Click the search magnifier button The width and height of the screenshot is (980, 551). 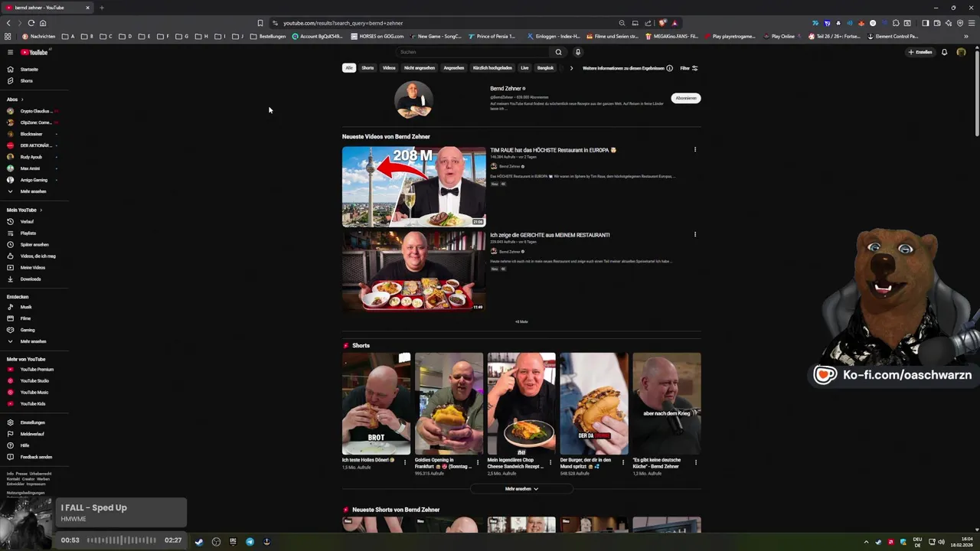pos(558,52)
